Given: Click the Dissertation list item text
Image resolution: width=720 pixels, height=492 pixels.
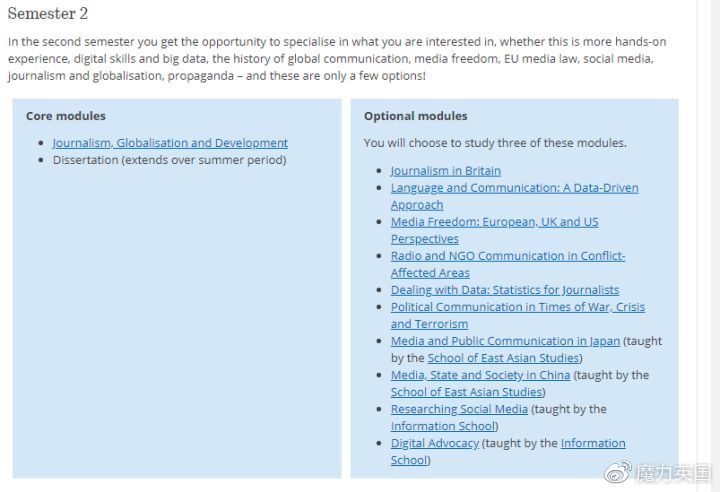Looking at the screenshot, I should tap(169, 160).
